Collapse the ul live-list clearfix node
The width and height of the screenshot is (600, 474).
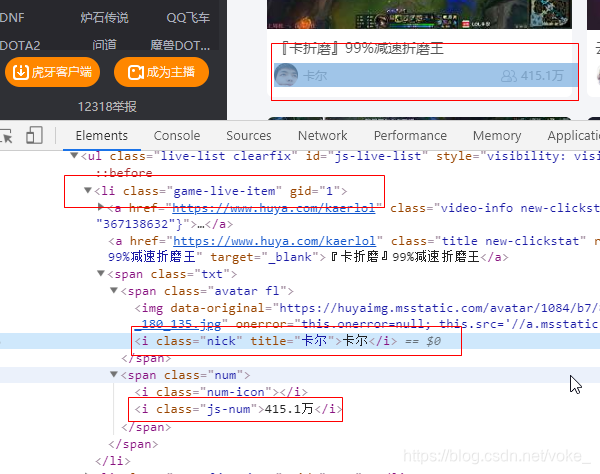74,155
